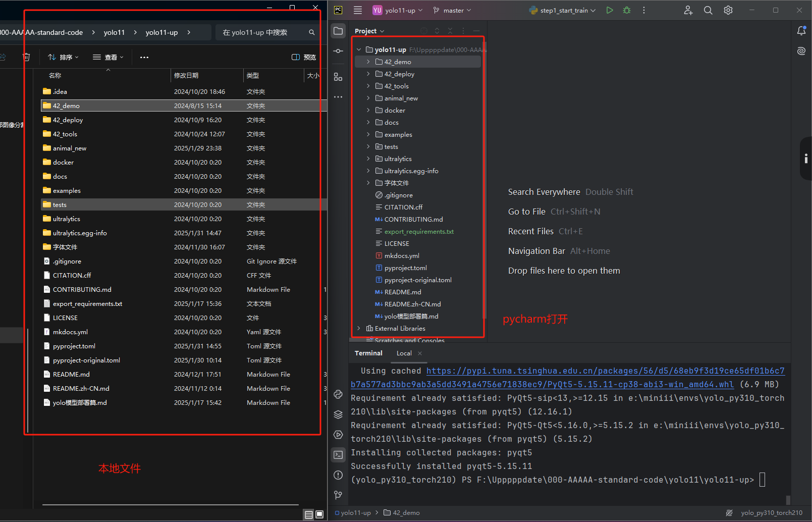Open the Problems tool window icon
This screenshot has width=812, height=522.
coord(338,475)
